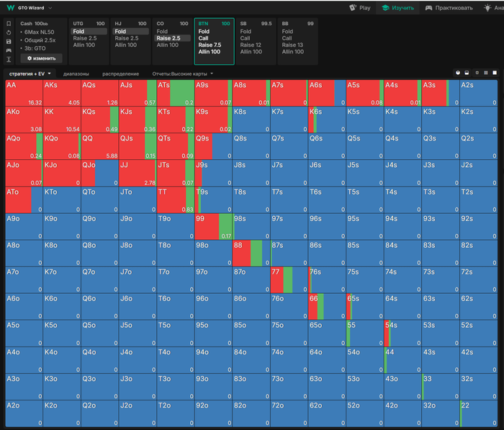This screenshot has width=504, height=430.
Task: Choose BTN Call action
Action: 203,38
